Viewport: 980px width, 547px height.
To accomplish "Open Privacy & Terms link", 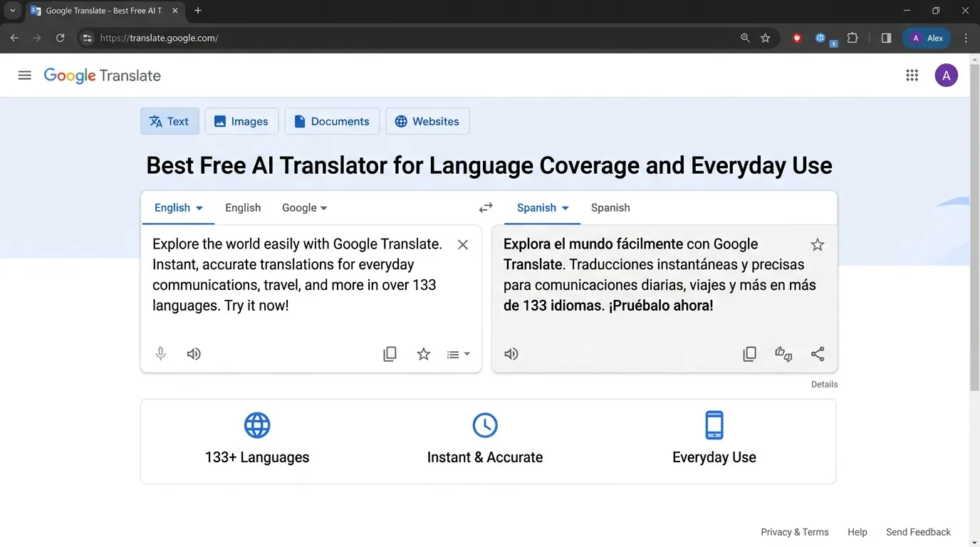I will coord(795,532).
